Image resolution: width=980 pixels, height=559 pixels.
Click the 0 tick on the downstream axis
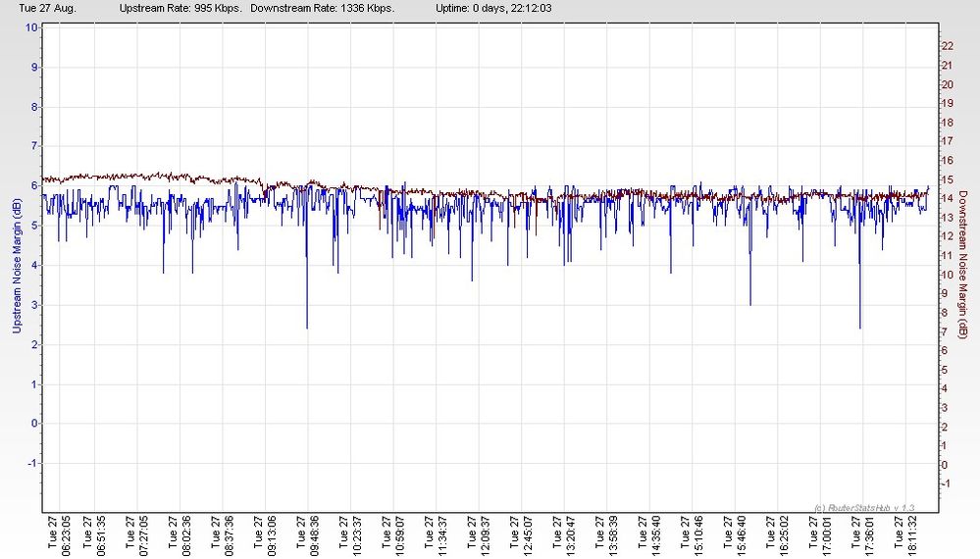(945, 465)
